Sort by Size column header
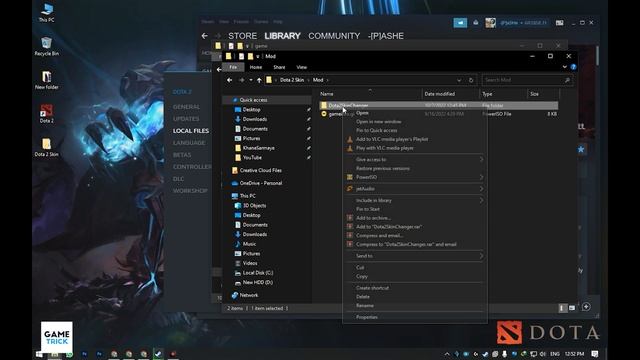This screenshot has height=360, width=640. [534, 94]
